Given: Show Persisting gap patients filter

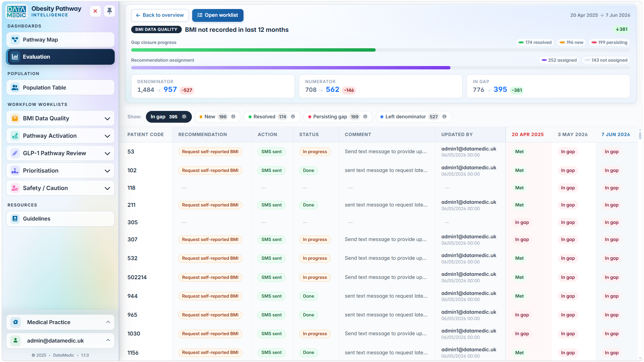Looking at the screenshot, I should tap(338, 117).
